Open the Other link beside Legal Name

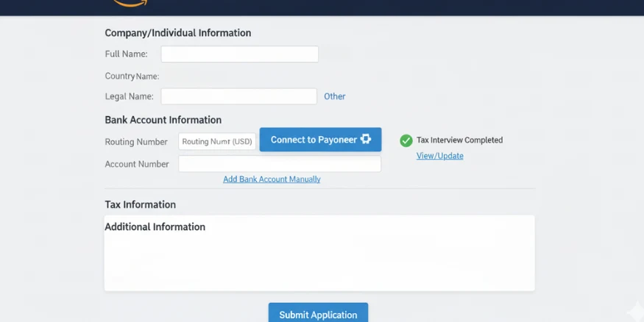click(x=334, y=96)
